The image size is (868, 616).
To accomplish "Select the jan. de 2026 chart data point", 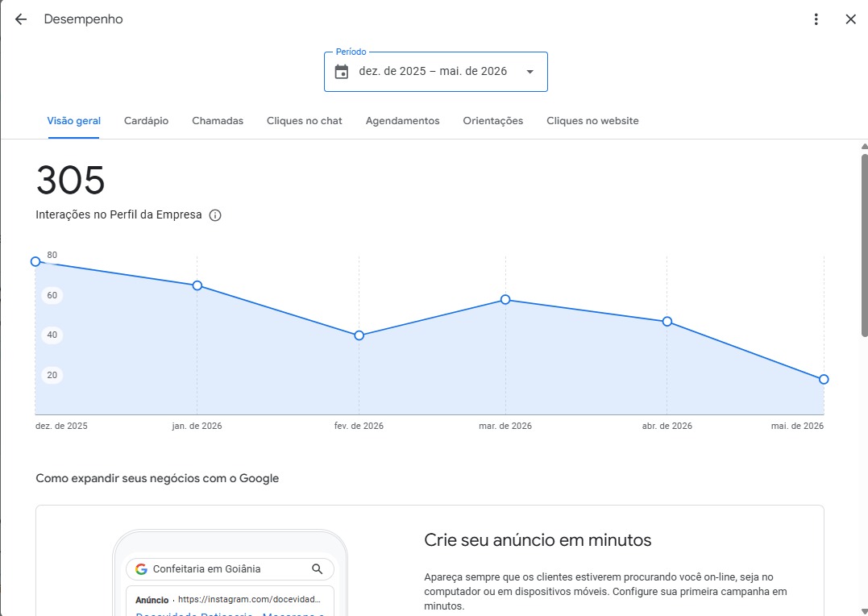I will tap(197, 286).
